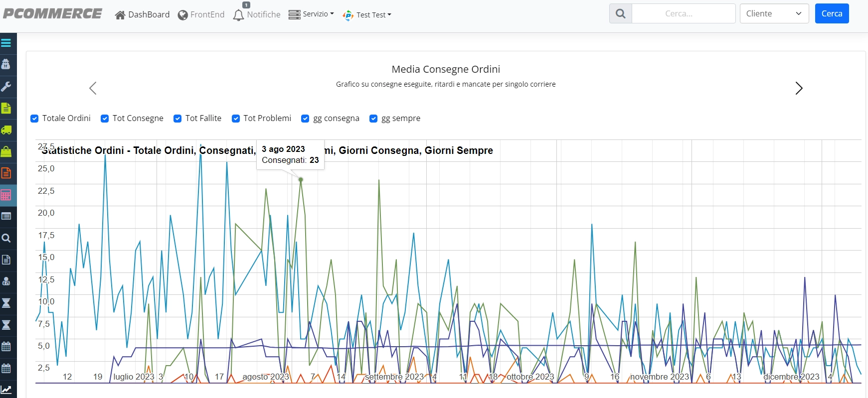Expand the Servizio dropdown menu
This screenshot has height=398, width=868.
click(x=312, y=14)
